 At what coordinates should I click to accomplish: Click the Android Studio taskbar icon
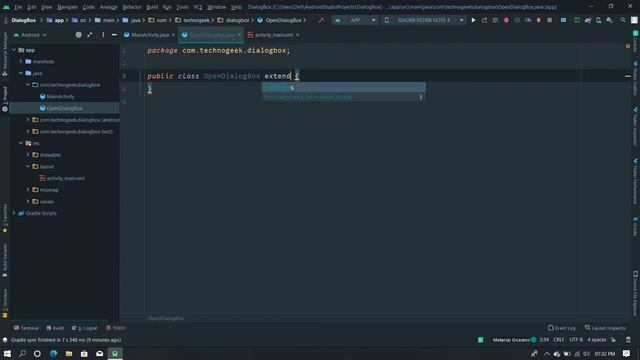click(x=115, y=353)
